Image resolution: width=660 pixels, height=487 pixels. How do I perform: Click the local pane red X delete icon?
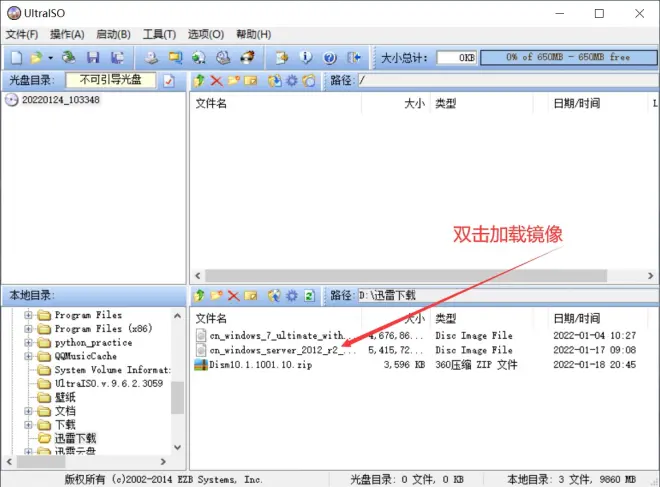click(234, 295)
